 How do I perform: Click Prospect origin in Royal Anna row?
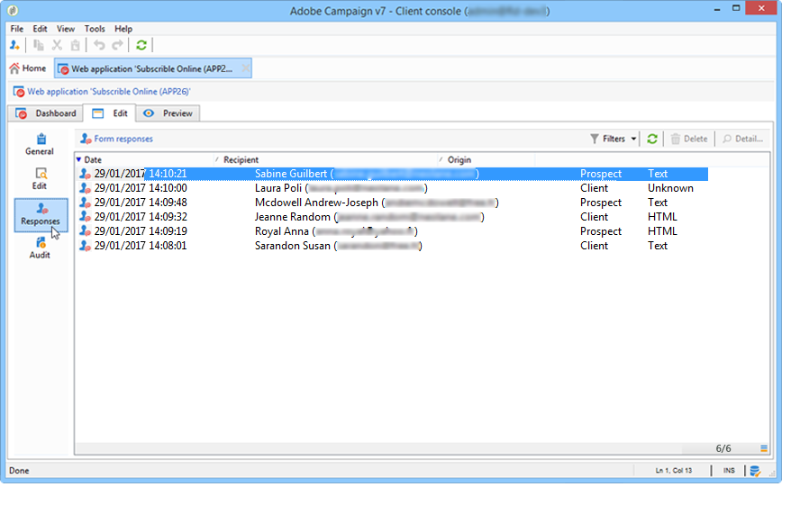tap(600, 231)
